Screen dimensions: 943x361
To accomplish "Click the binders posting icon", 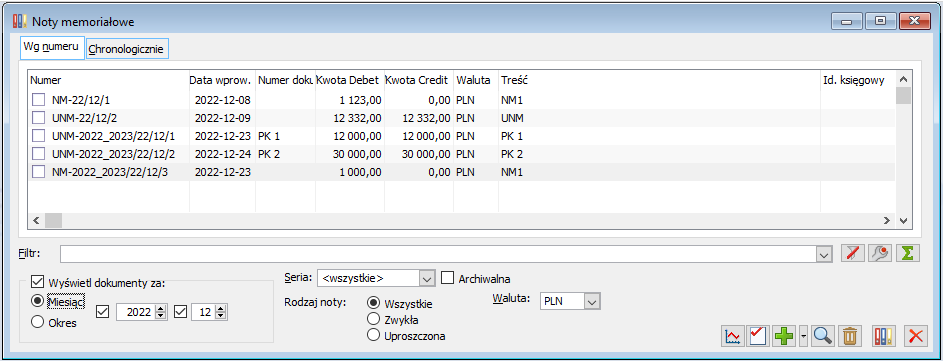I will click(x=883, y=336).
